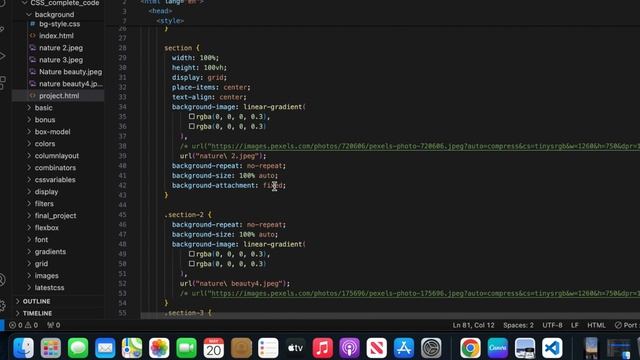
Task: Open index.html in the explorer
Action: tap(56, 36)
